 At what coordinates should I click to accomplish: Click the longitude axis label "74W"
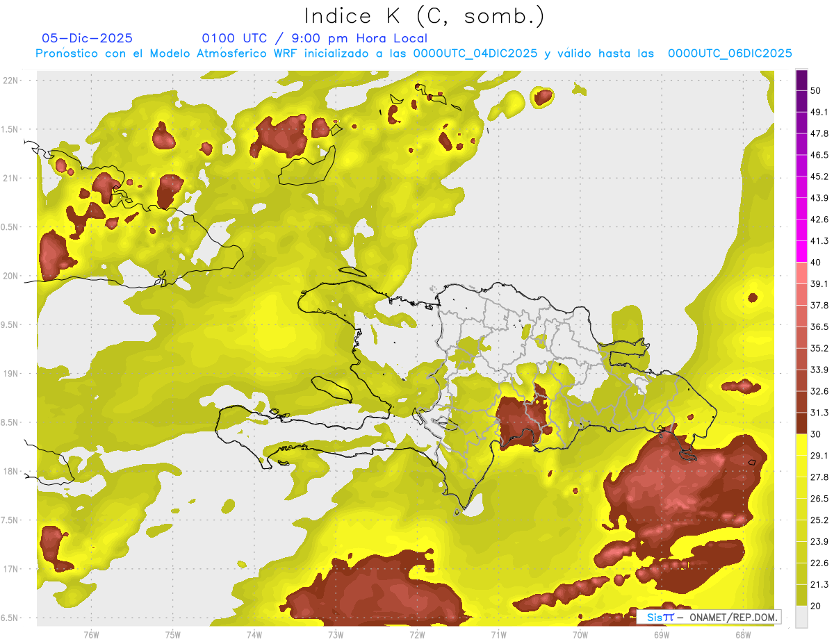click(254, 634)
